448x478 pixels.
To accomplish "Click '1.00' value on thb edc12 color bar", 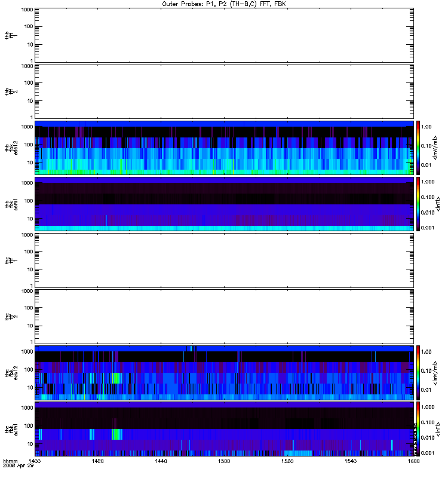I will coord(426,127).
